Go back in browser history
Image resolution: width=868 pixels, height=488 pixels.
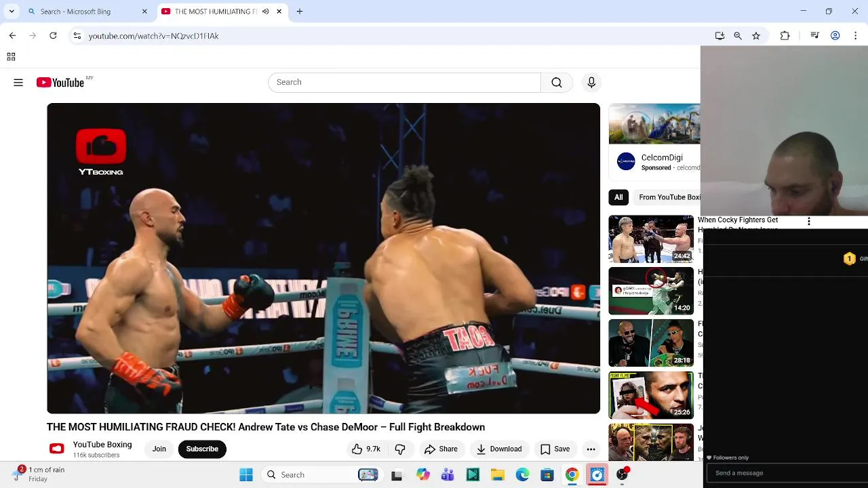(12, 35)
